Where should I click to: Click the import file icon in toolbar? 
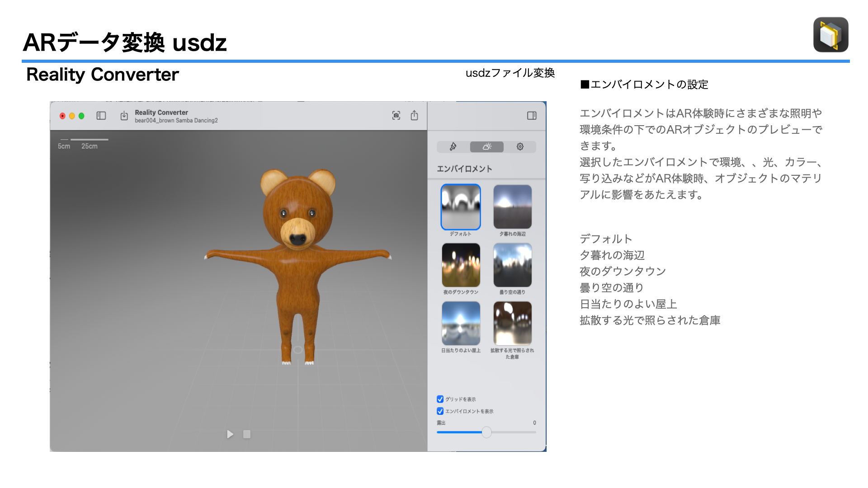click(124, 116)
